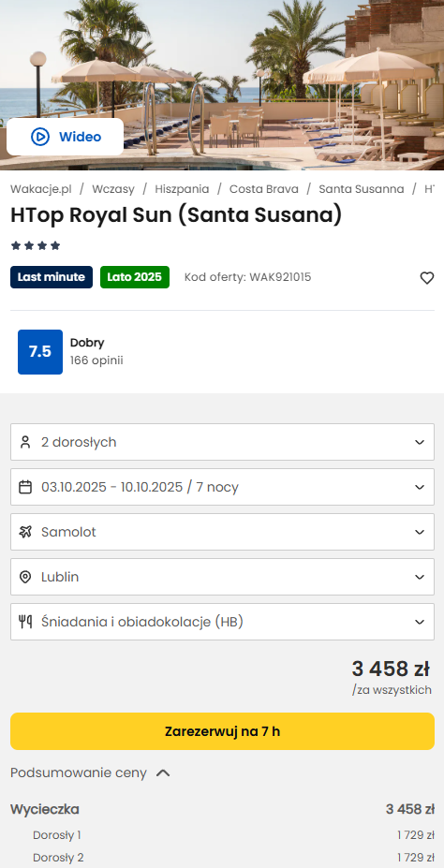
Task: Go to Costa Brava breadcrumb
Action: (264, 189)
